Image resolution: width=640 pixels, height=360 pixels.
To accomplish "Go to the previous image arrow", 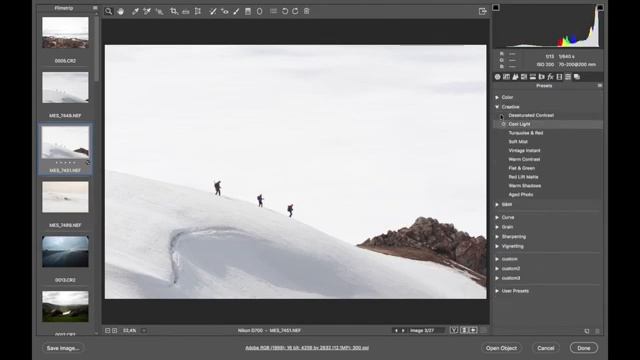I will point(396,331).
